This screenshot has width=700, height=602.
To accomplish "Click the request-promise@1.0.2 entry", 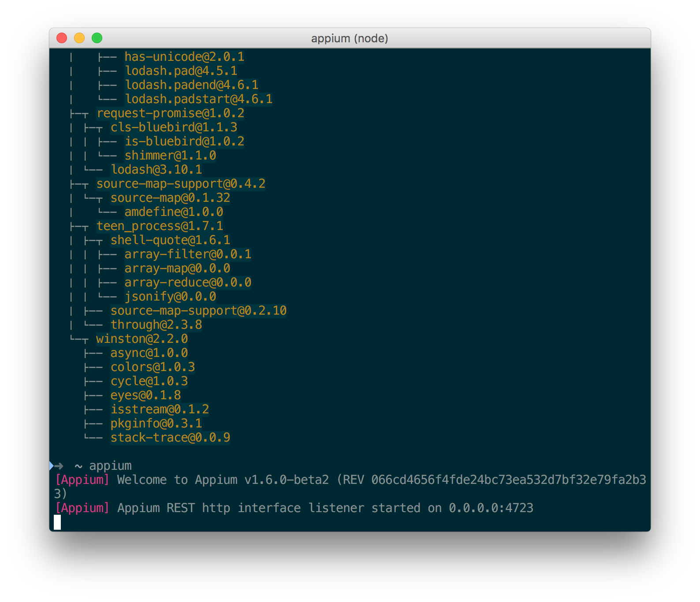I will (171, 113).
